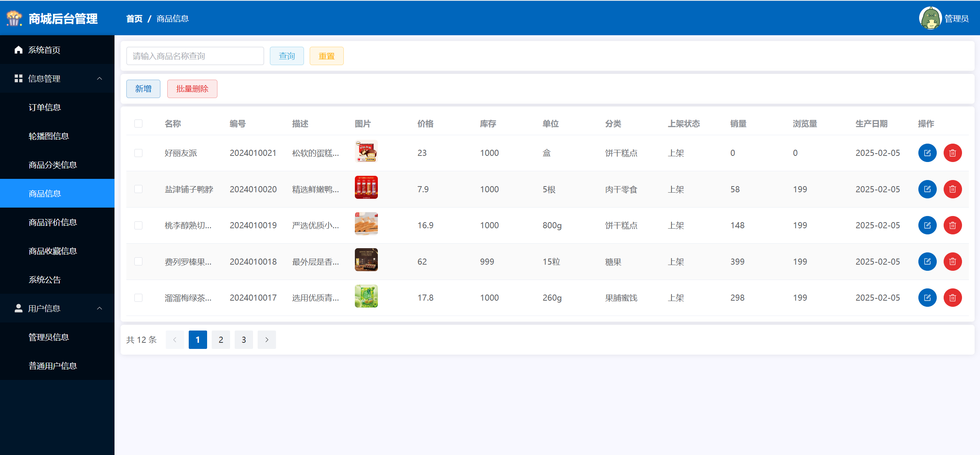
Task: Click the administrator avatar icon
Action: pyautogui.click(x=930, y=18)
